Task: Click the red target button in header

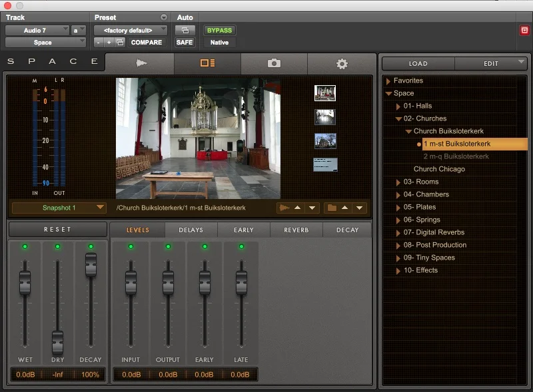Action: [x=524, y=31]
